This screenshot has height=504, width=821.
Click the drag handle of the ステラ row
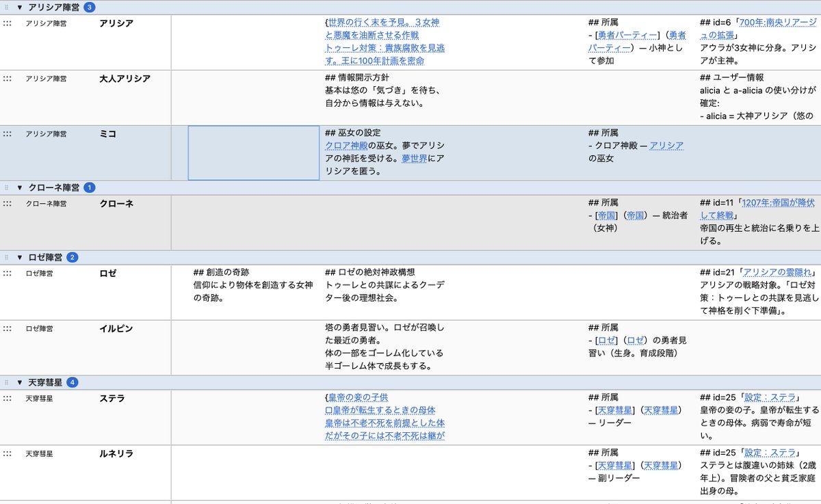[x=7, y=398]
